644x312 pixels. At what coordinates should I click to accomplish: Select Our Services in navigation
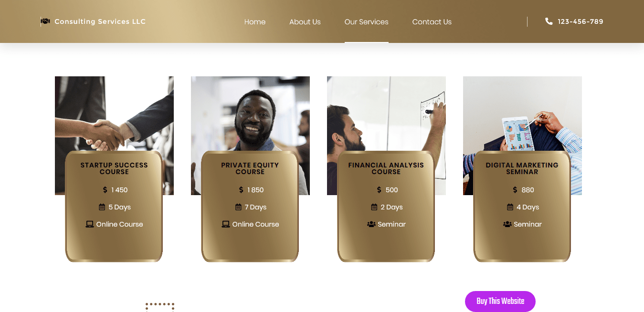(367, 22)
